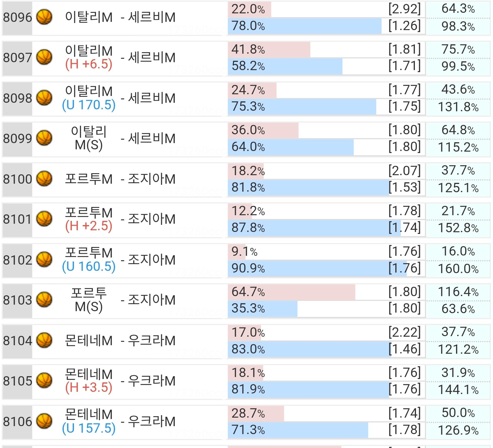This screenshot has height=448, width=493.
Task: Choose odds [1.71] in match 8097
Action: point(404,66)
